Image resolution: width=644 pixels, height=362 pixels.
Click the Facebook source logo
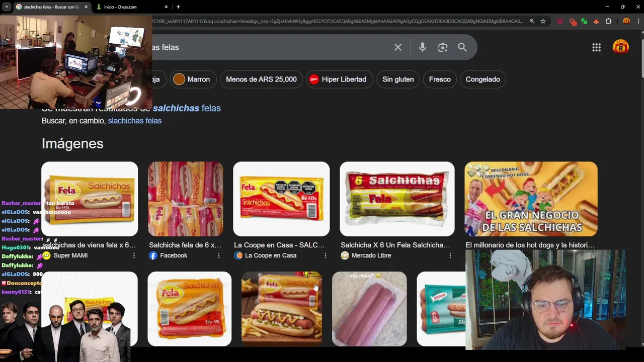[x=153, y=255]
